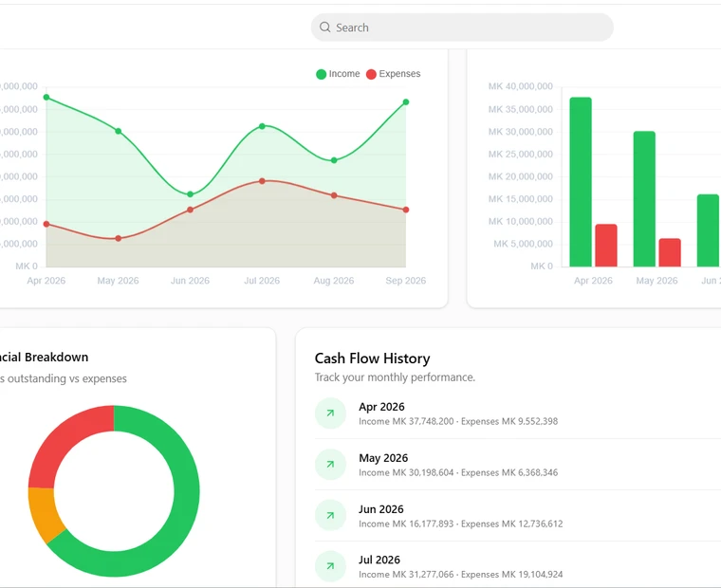Click the 'MK 5,000,000' bar chart axis label

point(524,244)
